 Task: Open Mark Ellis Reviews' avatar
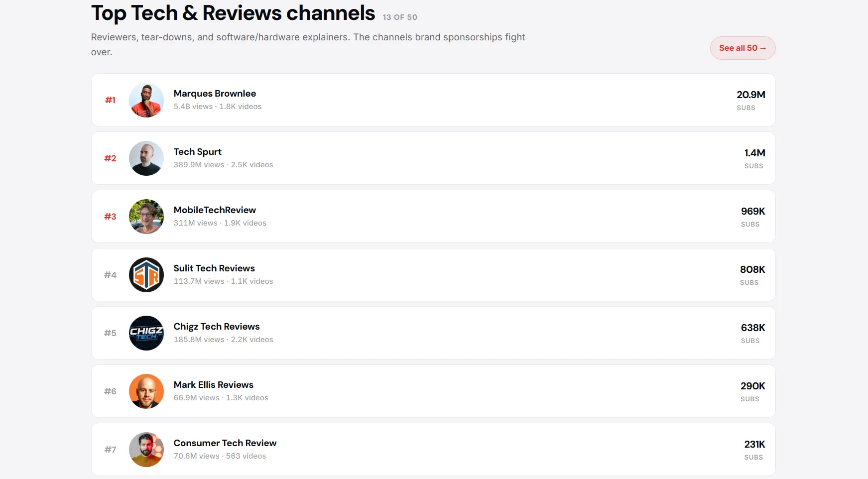coord(146,391)
